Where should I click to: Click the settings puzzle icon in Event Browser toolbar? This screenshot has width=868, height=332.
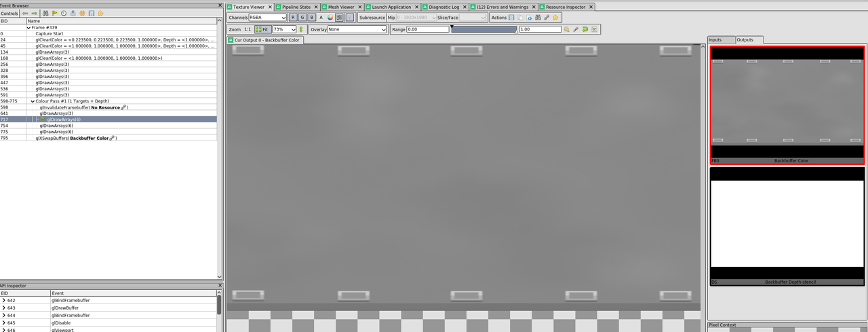[x=100, y=13]
